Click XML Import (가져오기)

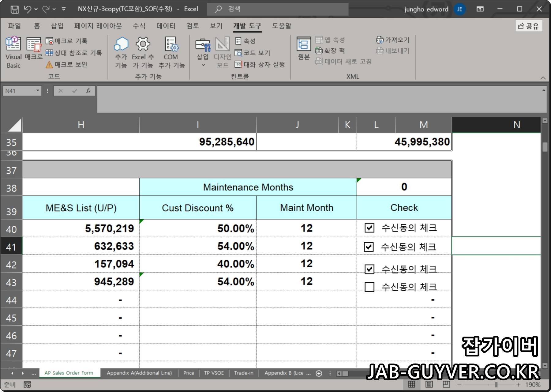[393, 40]
